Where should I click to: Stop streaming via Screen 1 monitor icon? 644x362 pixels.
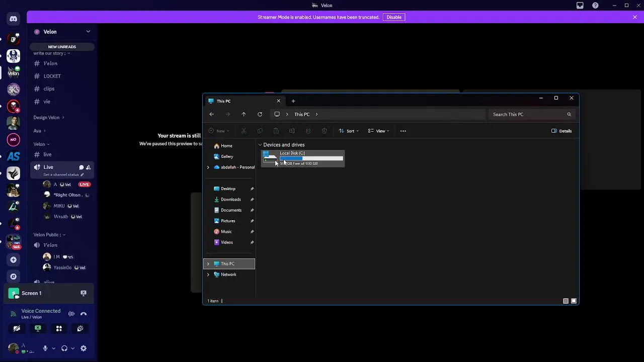(84, 293)
